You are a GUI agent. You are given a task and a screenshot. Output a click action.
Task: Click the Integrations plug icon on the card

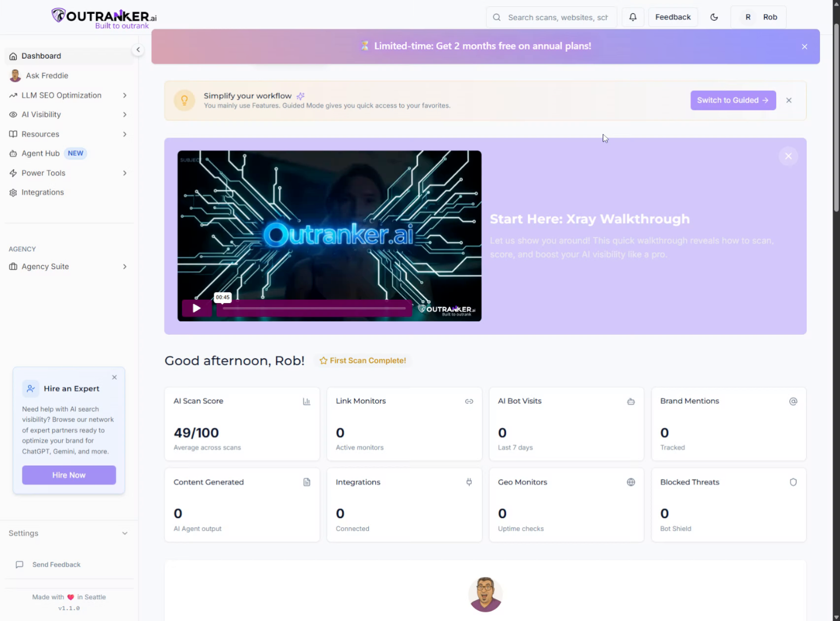coord(469,482)
